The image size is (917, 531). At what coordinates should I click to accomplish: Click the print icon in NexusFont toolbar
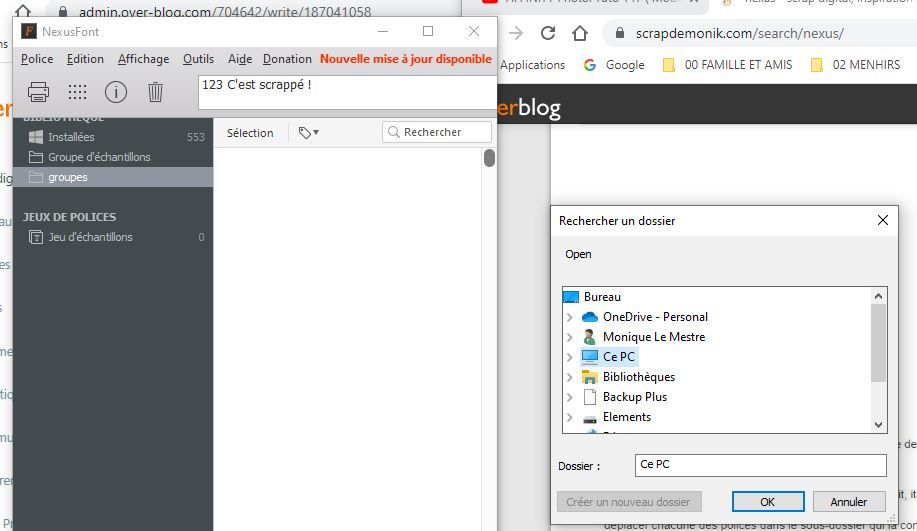point(39,92)
